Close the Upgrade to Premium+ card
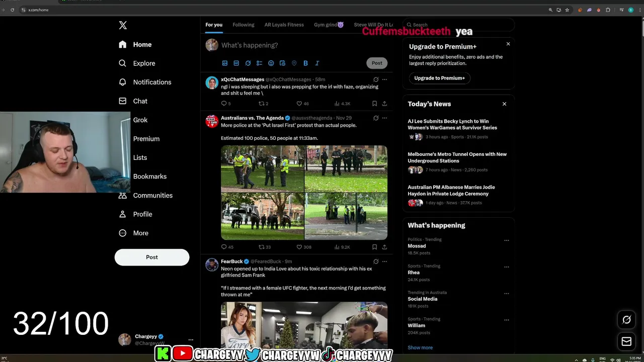The height and width of the screenshot is (362, 644). (x=508, y=44)
